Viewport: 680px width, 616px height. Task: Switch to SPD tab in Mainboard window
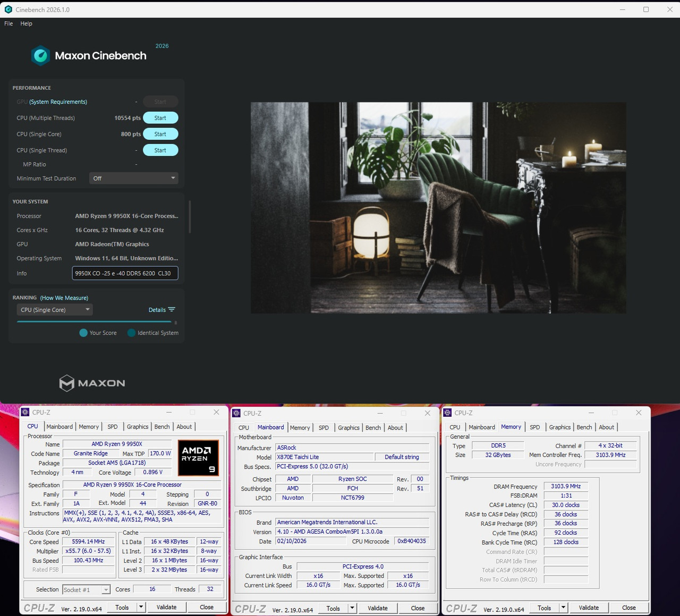click(324, 428)
